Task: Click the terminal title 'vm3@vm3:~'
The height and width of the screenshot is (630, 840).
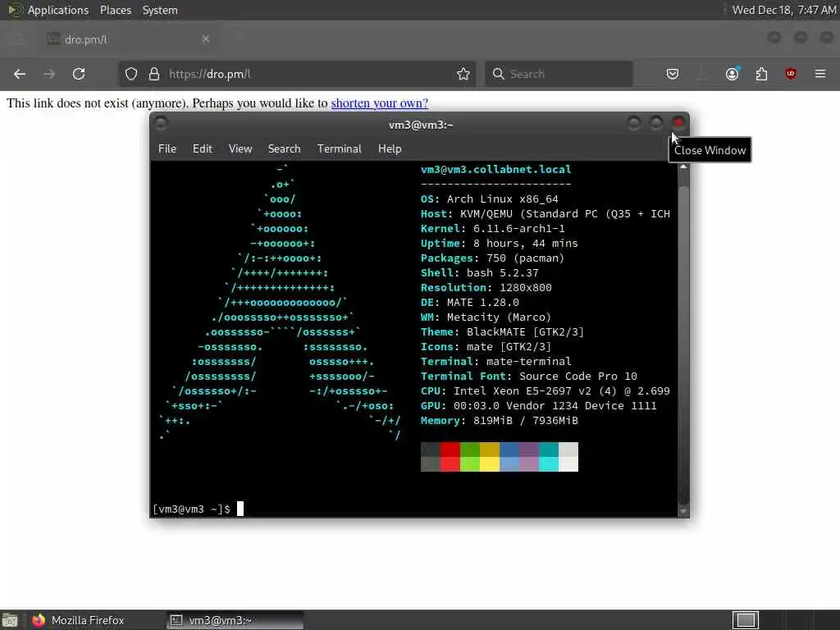Action: click(x=421, y=125)
